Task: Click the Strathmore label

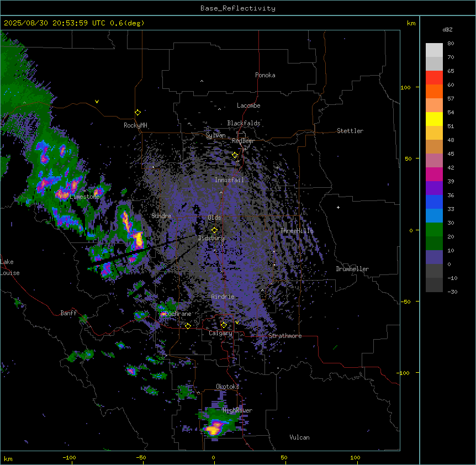Action: coord(285,336)
